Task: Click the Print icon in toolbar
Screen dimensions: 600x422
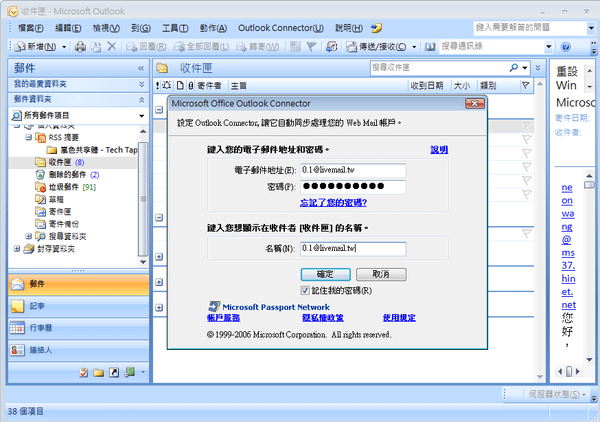Action: pyautogui.click(x=80, y=47)
